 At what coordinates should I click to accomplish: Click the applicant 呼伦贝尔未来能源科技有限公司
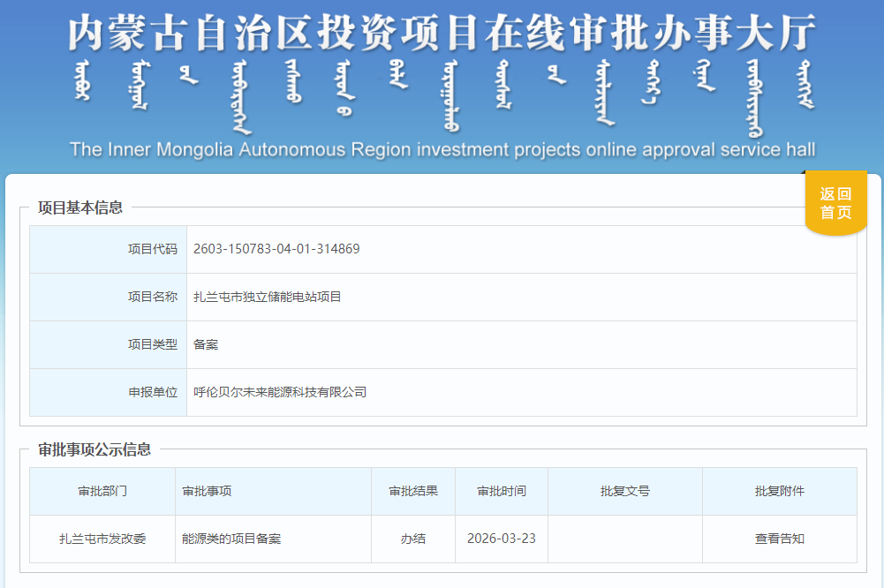[283, 392]
